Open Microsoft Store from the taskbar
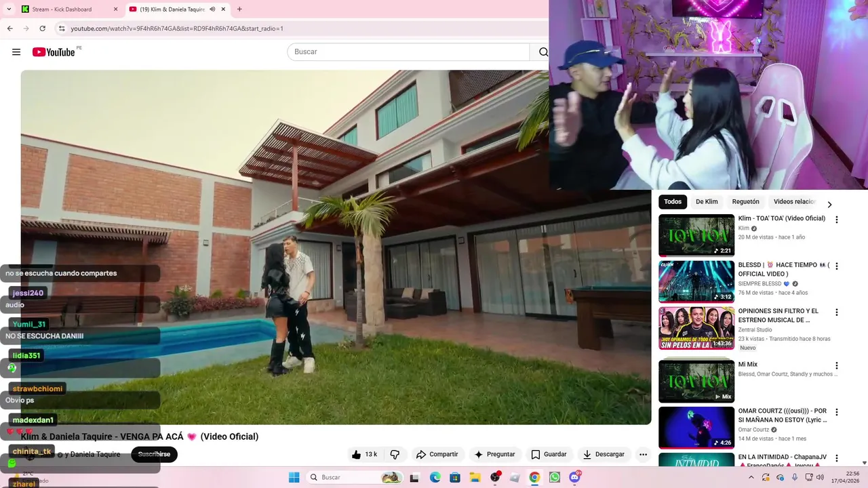This screenshot has height=488, width=868. pos(455,477)
